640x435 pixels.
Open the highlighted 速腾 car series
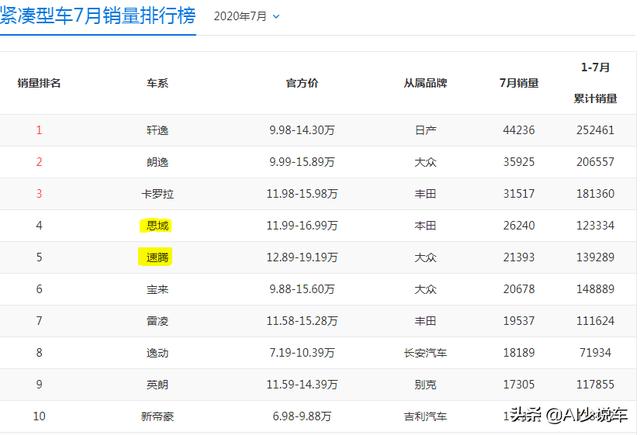pyautogui.click(x=156, y=257)
